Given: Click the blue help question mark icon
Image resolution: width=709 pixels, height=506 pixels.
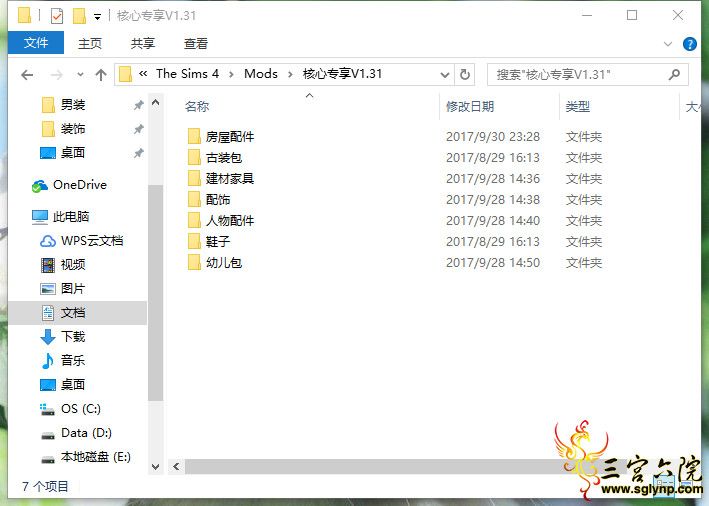Looking at the screenshot, I should tap(690, 44).
